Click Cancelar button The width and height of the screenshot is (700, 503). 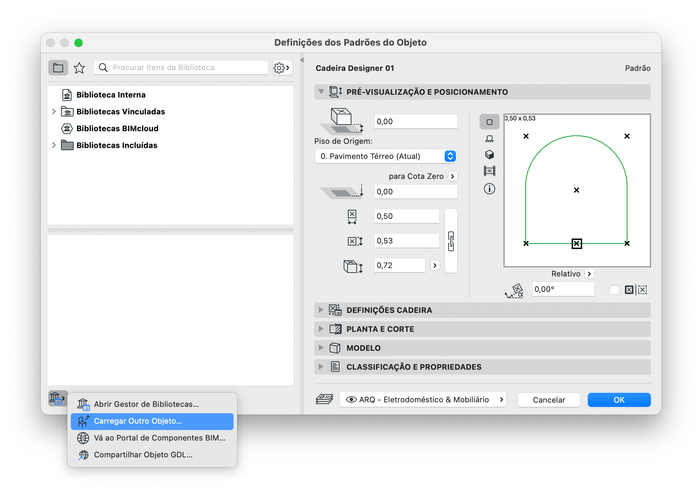point(549,400)
